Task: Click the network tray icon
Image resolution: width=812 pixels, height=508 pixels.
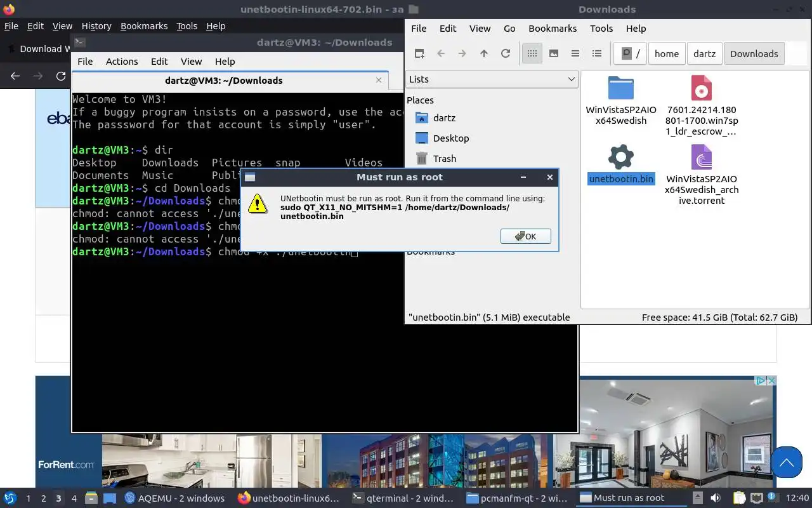Action: (x=757, y=498)
